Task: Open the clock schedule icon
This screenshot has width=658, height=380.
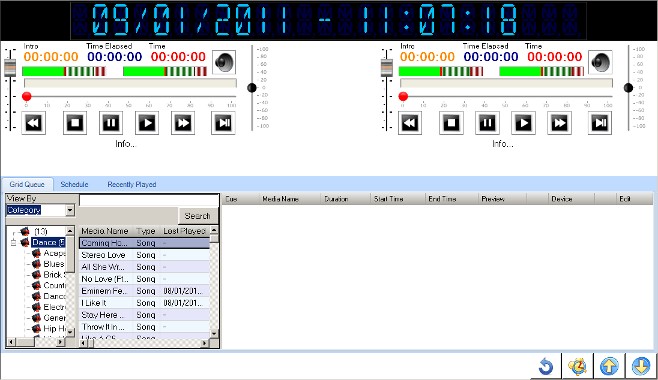Action: tap(577, 366)
